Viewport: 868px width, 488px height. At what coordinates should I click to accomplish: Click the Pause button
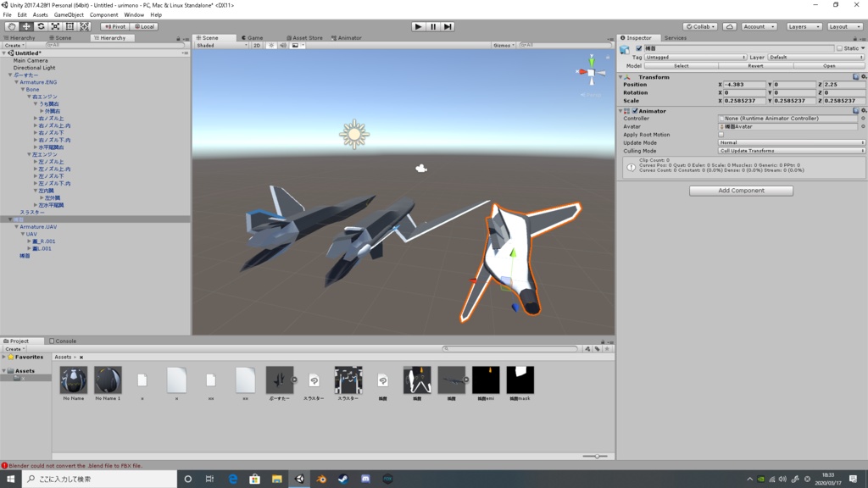433,26
